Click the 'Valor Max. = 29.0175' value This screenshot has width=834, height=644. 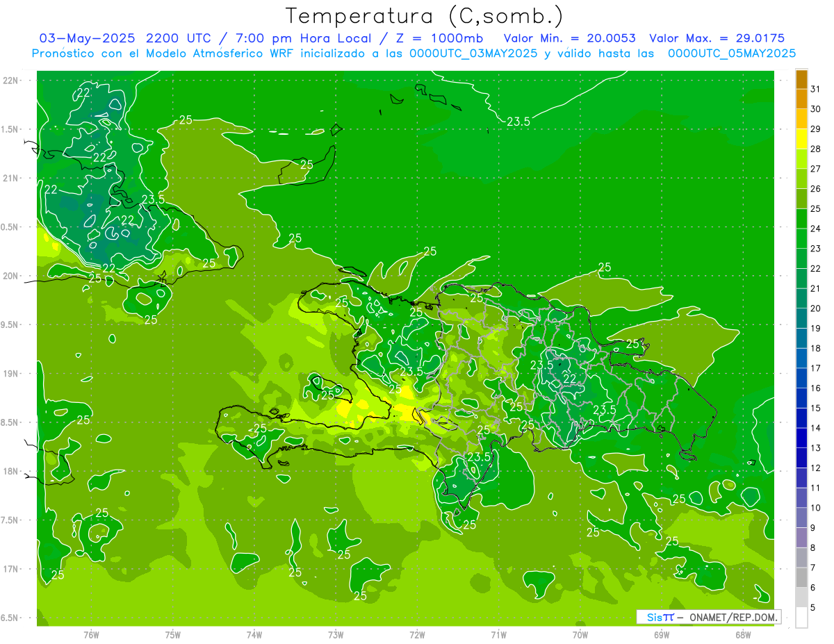pos(717,38)
